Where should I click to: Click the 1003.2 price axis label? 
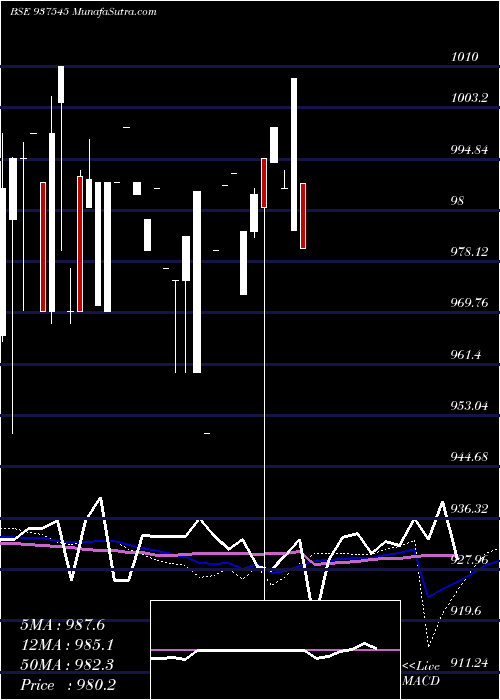coord(469,98)
